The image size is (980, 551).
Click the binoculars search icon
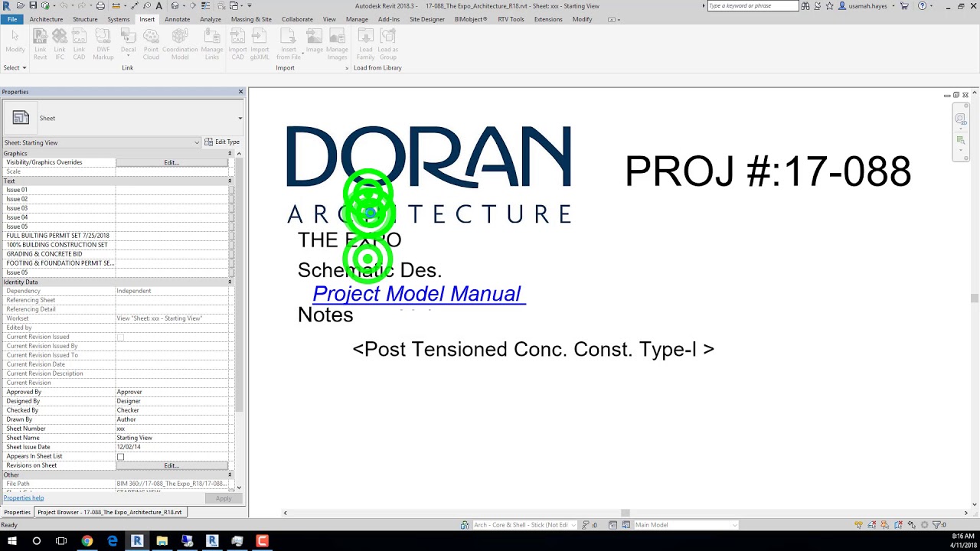805,6
